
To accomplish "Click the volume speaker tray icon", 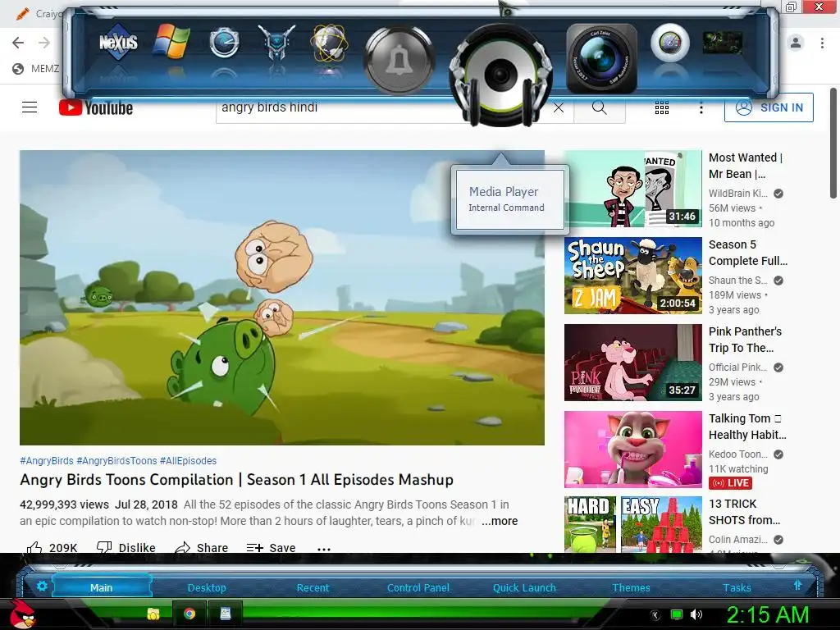I will click(x=696, y=614).
